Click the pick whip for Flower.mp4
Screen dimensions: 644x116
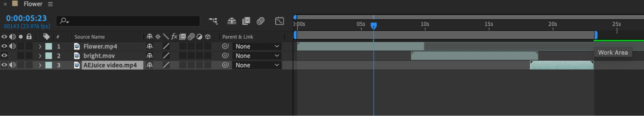(x=225, y=46)
